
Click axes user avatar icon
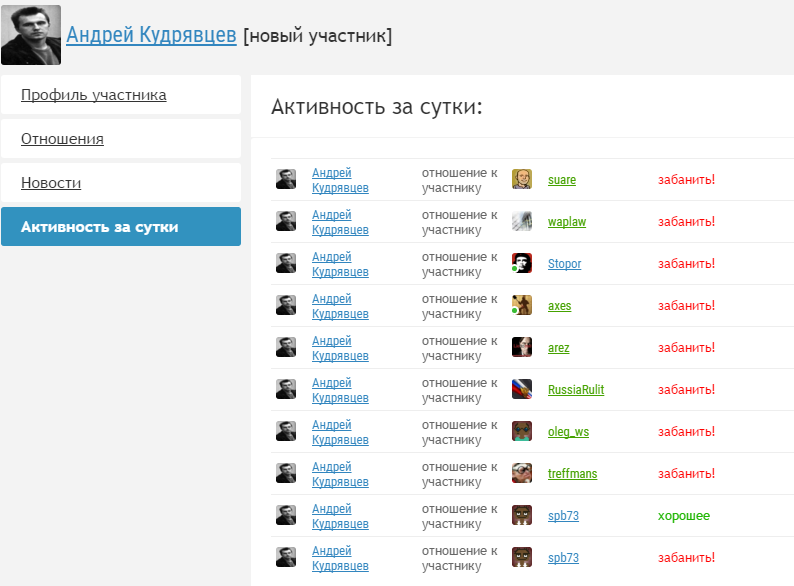(x=521, y=306)
